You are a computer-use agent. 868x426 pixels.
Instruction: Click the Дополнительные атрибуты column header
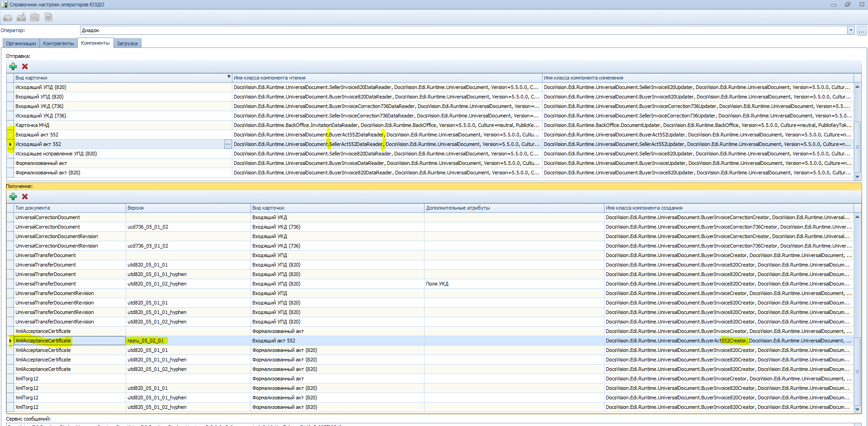(514, 208)
